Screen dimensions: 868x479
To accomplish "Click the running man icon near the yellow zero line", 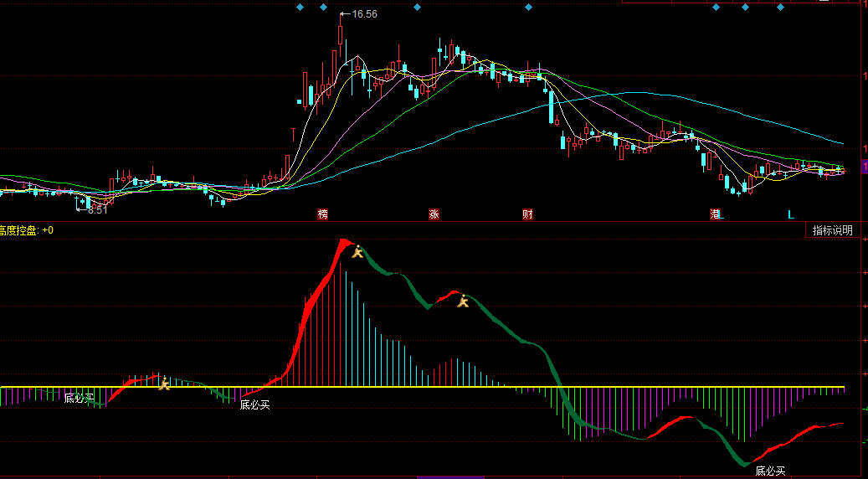I will tap(165, 383).
